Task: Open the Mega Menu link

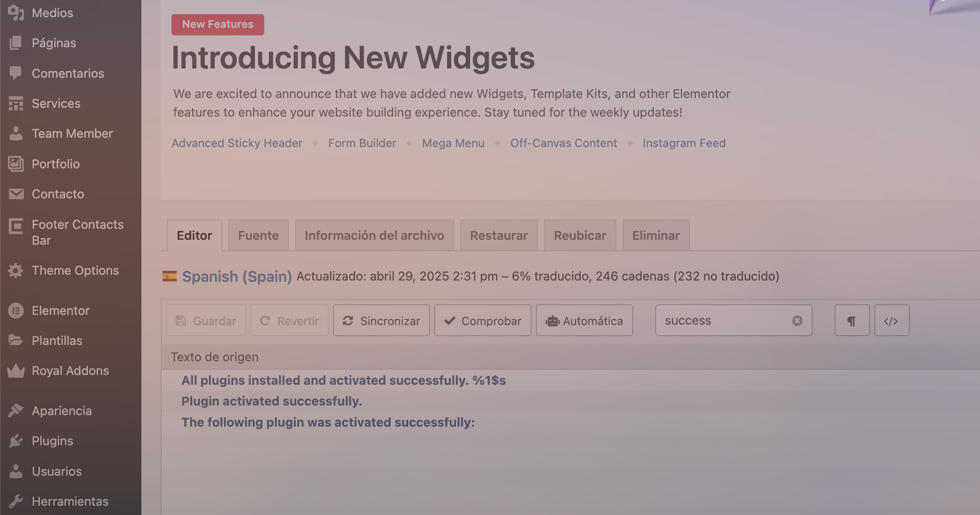Action: (x=453, y=143)
